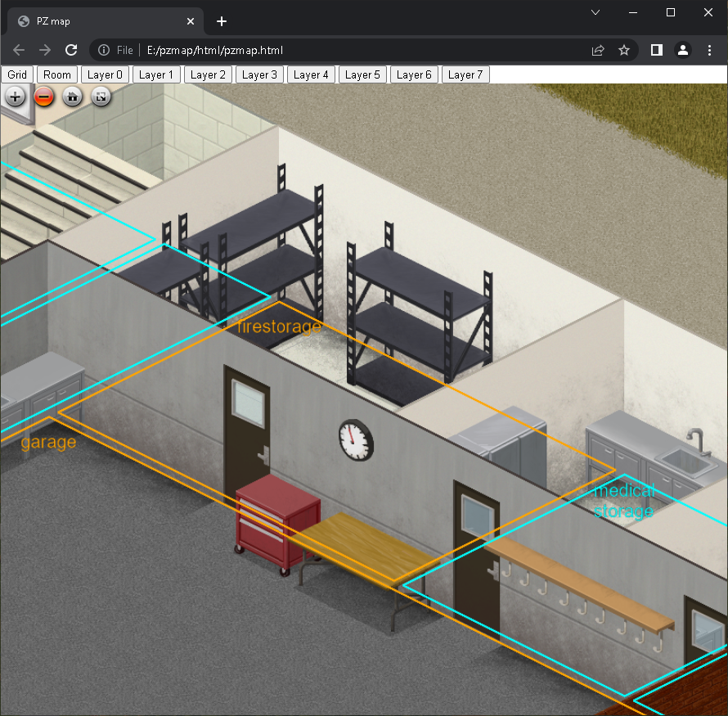The image size is (728, 716).
Task: Open the profile account menu
Action: tap(683, 50)
